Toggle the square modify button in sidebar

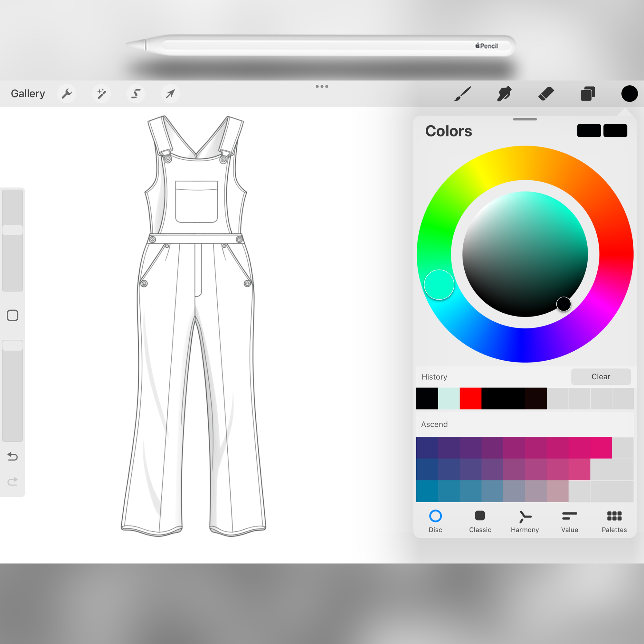(x=13, y=315)
